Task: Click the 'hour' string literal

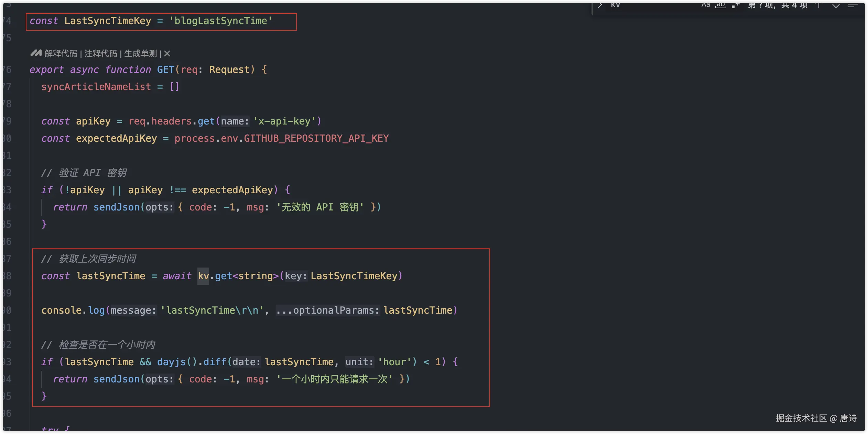Action: pyautogui.click(x=394, y=362)
